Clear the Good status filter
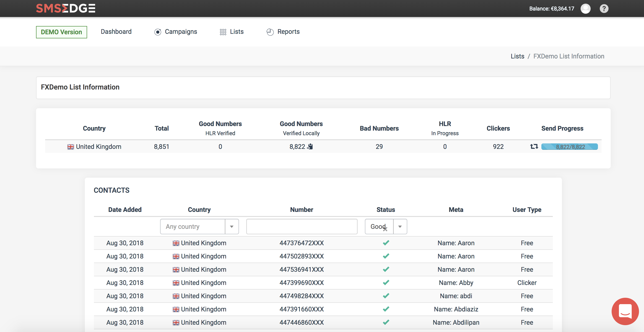Image resolution: width=644 pixels, height=332 pixels. (385, 229)
